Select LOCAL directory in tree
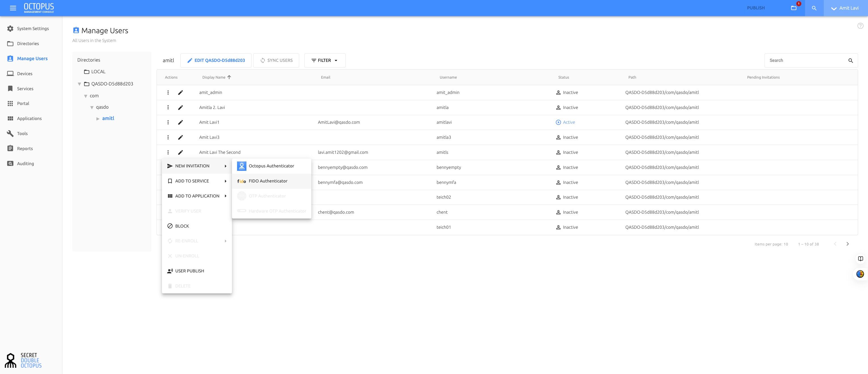The image size is (868, 374). coord(95,72)
